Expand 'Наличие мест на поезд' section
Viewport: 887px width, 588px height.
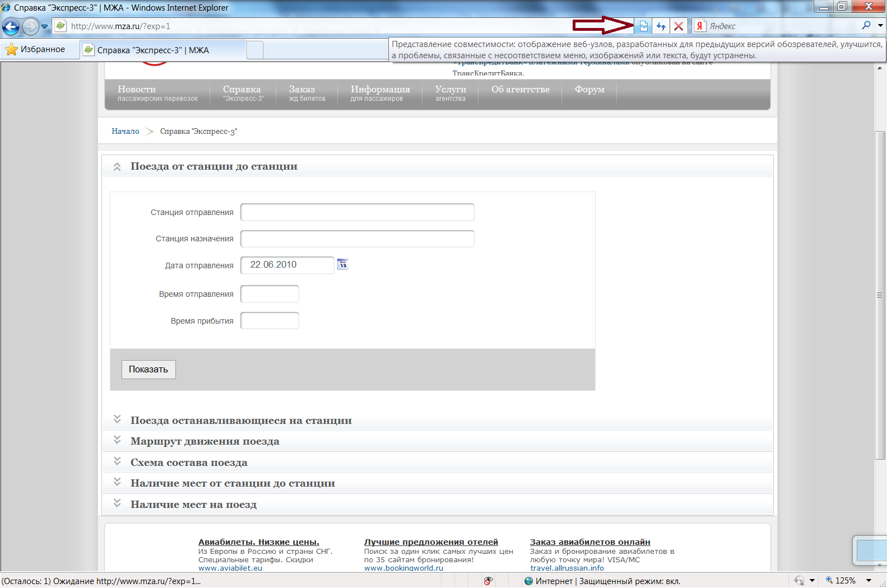(x=117, y=504)
